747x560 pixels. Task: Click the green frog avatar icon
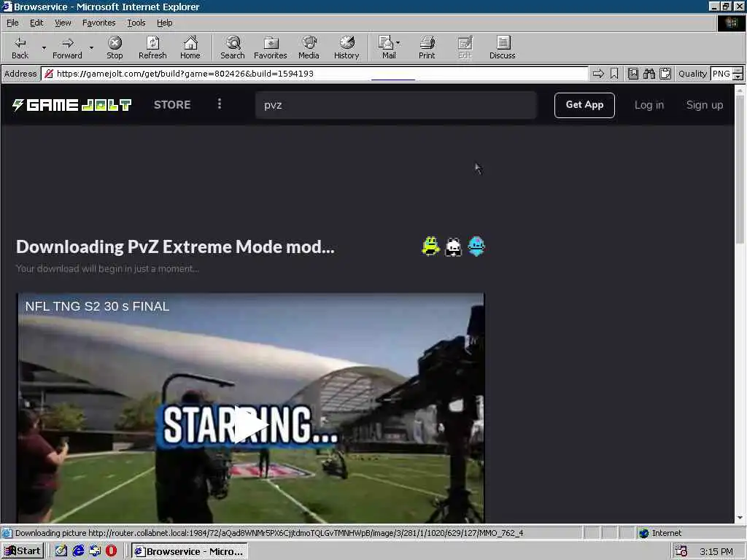pyautogui.click(x=430, y=246)
